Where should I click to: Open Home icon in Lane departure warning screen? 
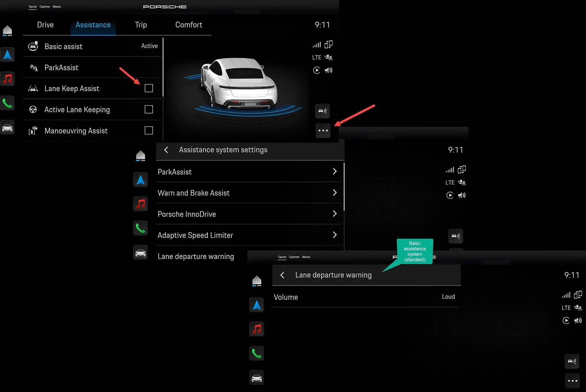point(257,281)
